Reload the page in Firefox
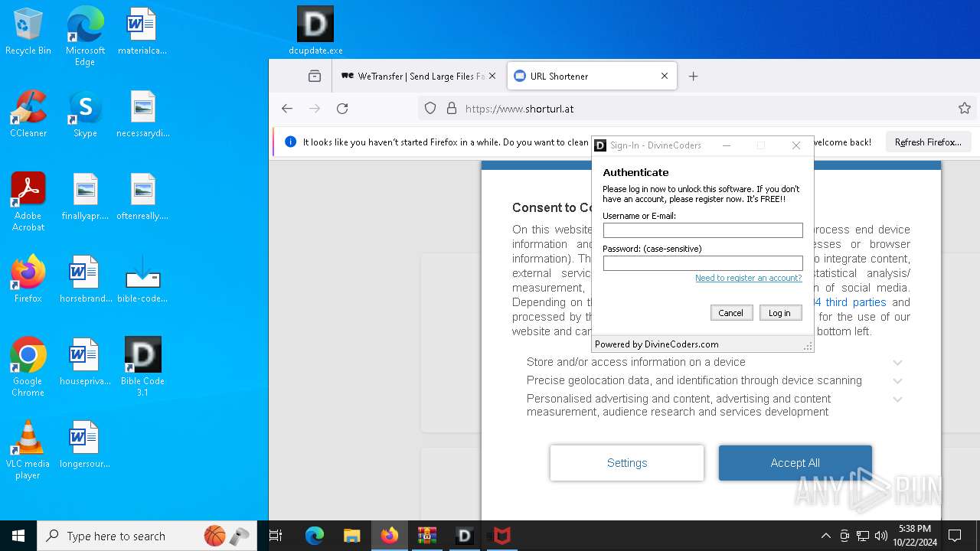 [342, 109]
